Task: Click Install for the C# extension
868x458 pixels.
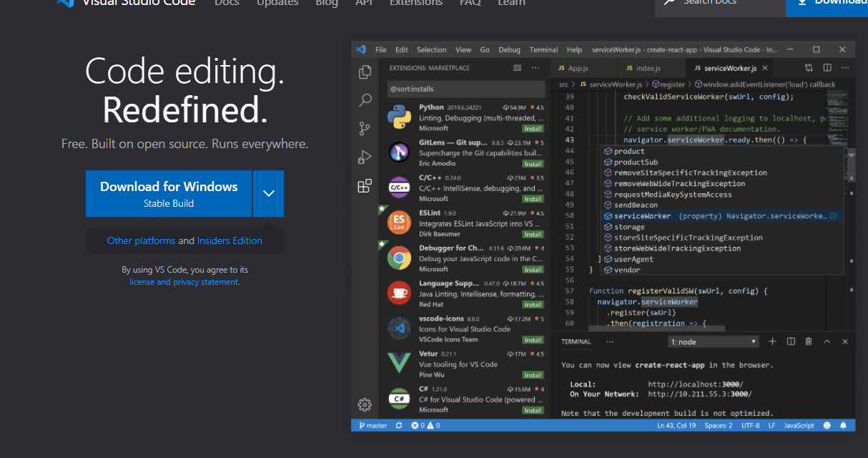Action: (533, 410)
